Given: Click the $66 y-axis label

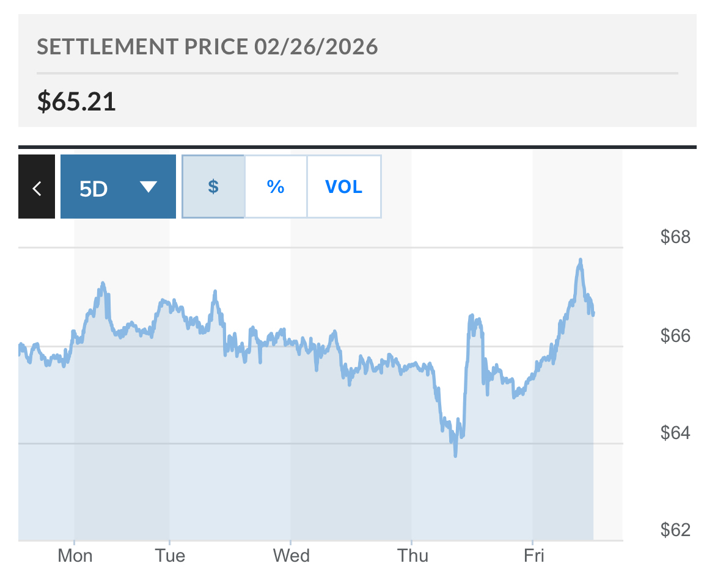Looking at the screenshot, I should pos(675,336).
